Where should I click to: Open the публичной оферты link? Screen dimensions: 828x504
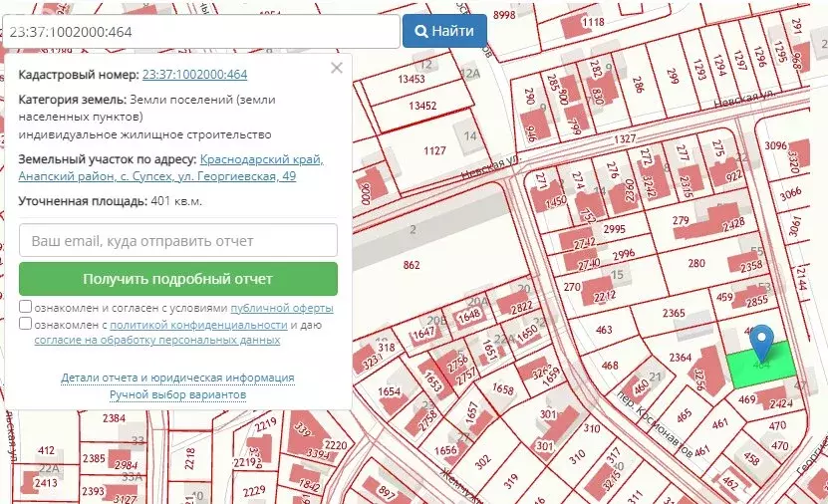coord(281,308)
